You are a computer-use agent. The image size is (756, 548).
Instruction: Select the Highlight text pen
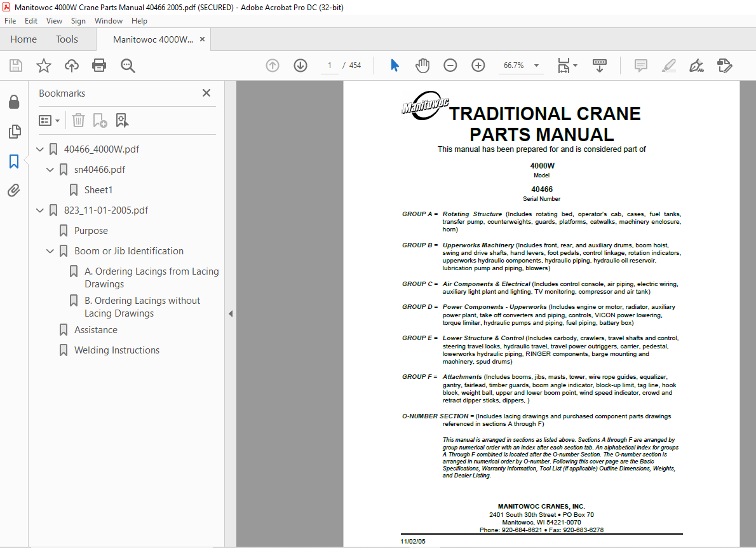coord(669,65)
